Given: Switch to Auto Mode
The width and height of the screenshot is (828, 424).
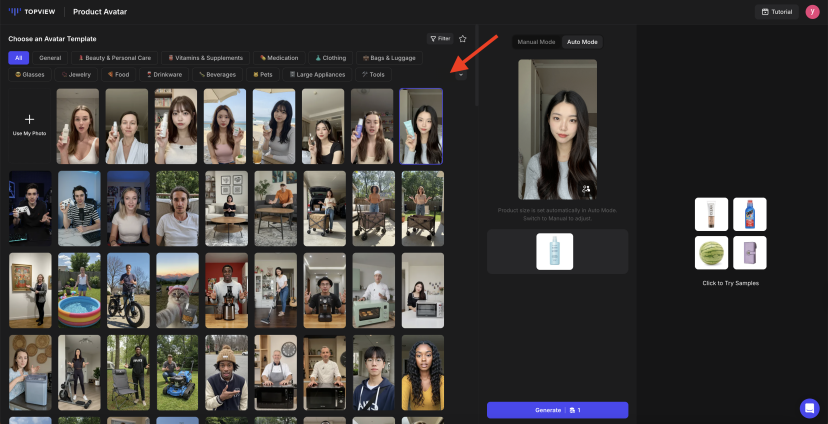Looking at the screenshot, I should click(x=582, y=42).
